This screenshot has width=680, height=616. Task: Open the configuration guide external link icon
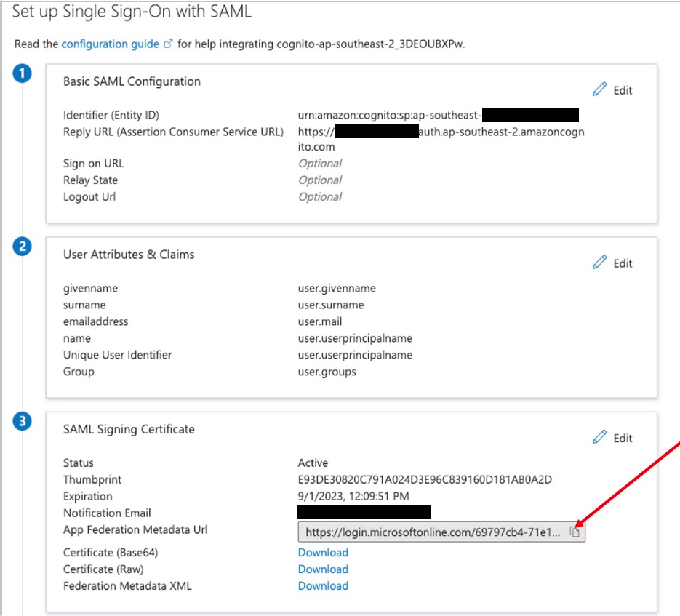coord(168,43)
